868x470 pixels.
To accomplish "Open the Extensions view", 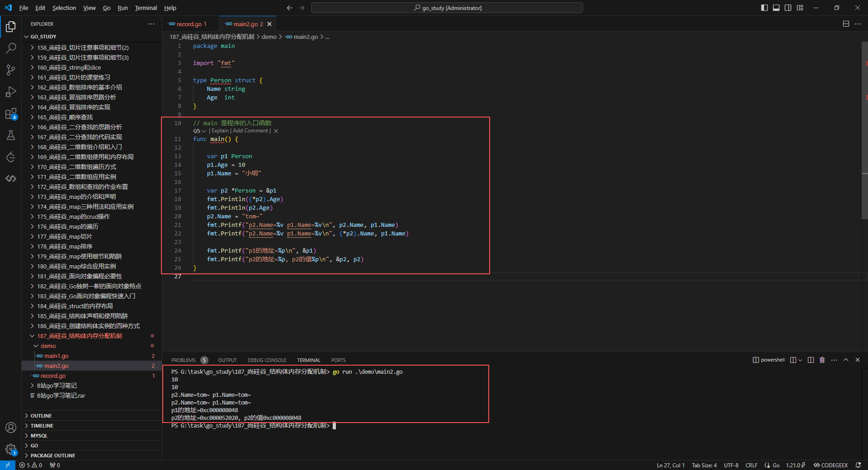I will (11, 113).
